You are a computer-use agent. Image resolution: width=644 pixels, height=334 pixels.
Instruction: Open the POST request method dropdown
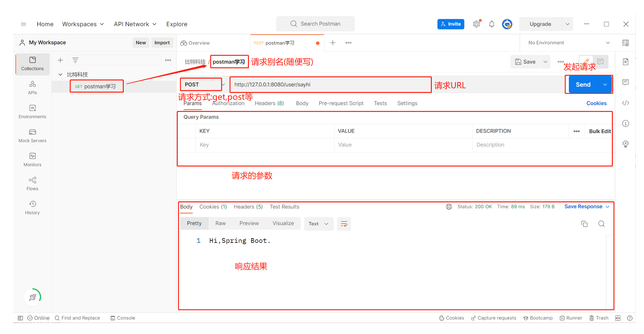tap(205, 84)
